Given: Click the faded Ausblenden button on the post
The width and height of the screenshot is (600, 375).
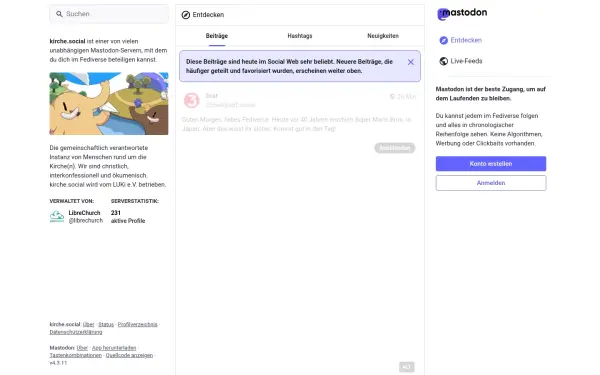Looking at the screenshot, I should coord(395,148).
